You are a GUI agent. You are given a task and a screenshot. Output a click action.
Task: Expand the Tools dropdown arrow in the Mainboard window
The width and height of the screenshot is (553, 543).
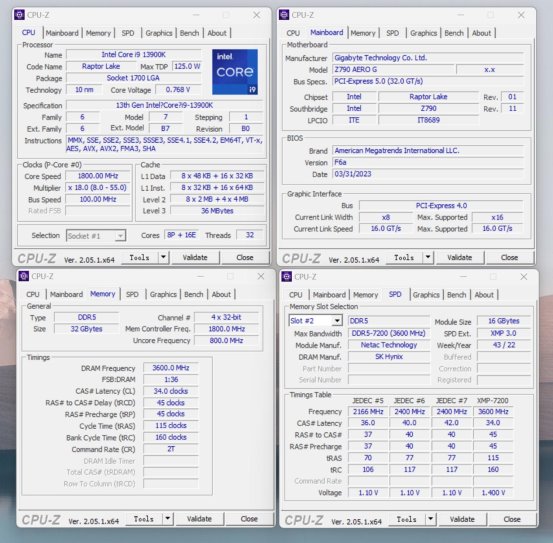428,257
